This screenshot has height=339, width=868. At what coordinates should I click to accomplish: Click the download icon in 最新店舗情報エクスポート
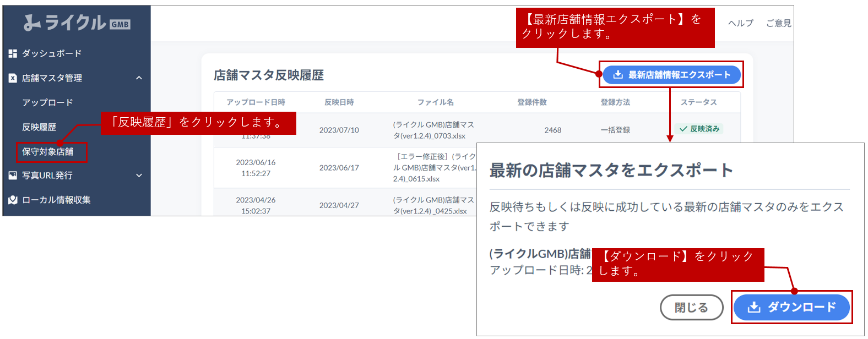click(618, 75)
